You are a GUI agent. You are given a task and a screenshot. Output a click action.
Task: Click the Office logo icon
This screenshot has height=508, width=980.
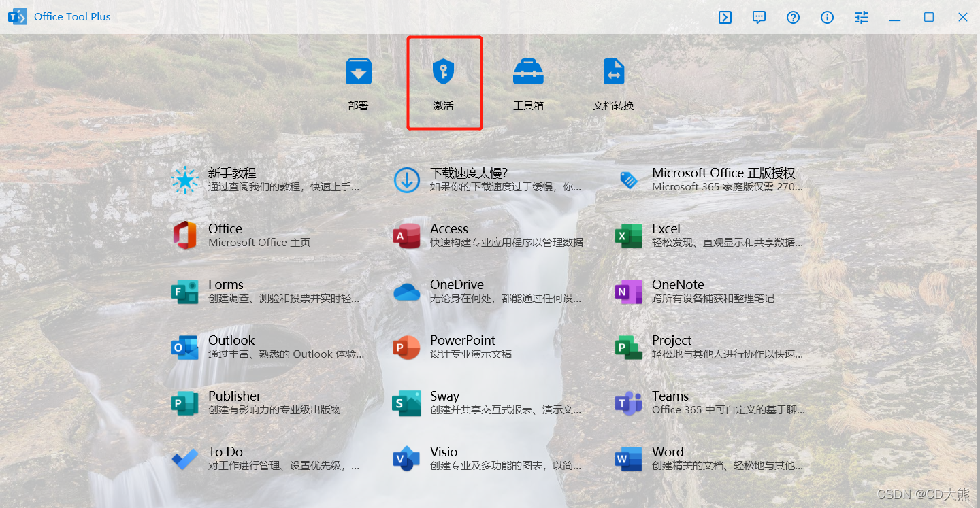pos(184,236)
